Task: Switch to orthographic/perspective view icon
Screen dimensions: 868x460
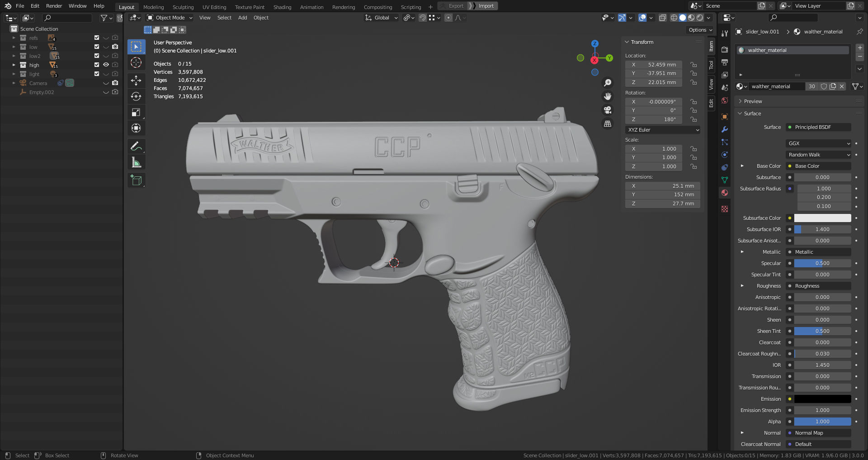Action: click(x=608, y=123)
